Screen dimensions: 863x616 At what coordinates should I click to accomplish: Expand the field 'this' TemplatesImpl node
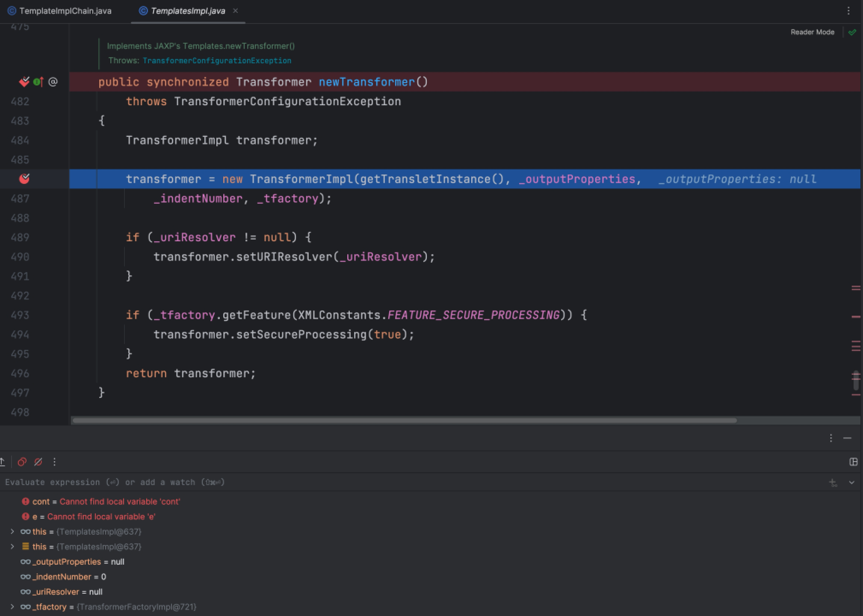pyautogui.click(x=12, y=546)
